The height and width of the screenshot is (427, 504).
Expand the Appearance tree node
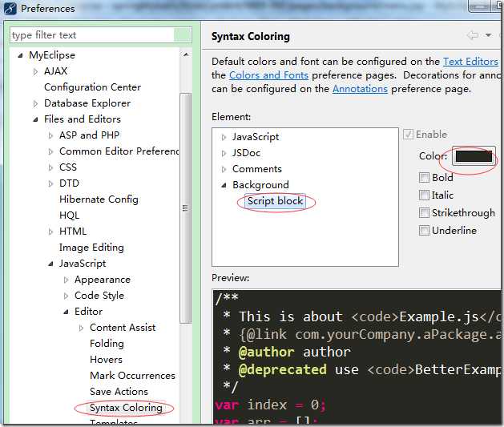click(66, 280)
